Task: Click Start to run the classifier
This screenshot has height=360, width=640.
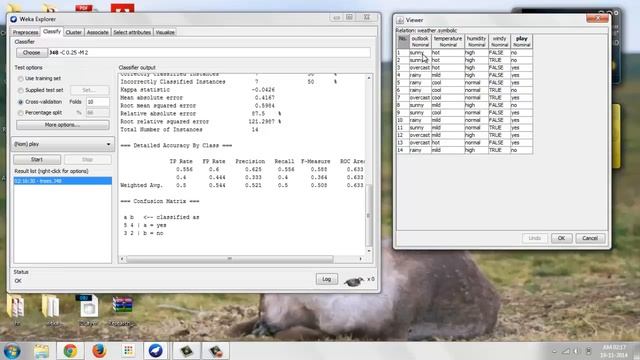Action: pyautogui.click(x=37, y=160)
